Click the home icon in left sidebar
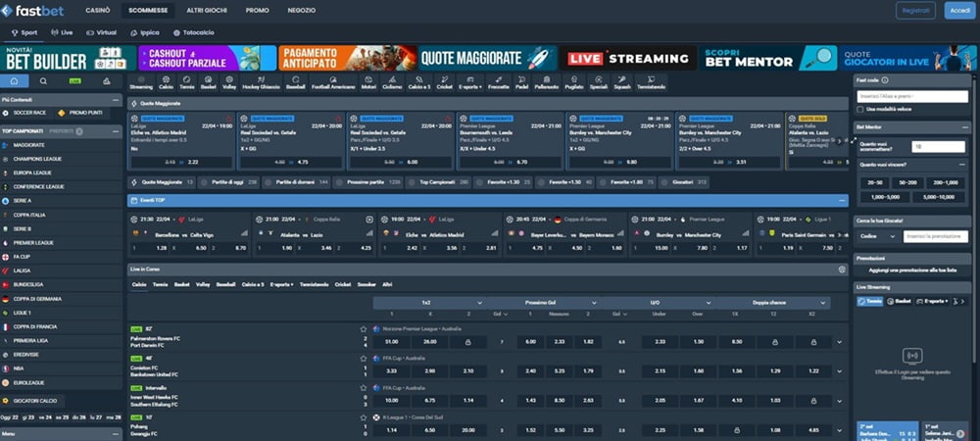980x441 pixels. [x=15, y=81]
